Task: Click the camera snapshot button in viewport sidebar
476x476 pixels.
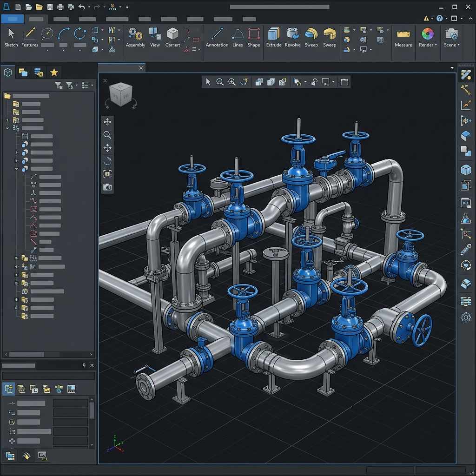Action: point(107,187)
